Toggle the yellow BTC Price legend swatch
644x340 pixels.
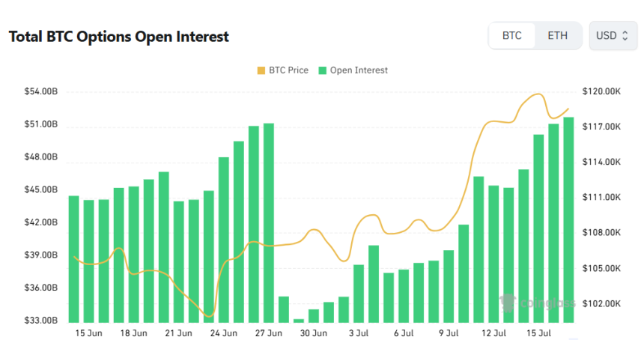point(261,70)
